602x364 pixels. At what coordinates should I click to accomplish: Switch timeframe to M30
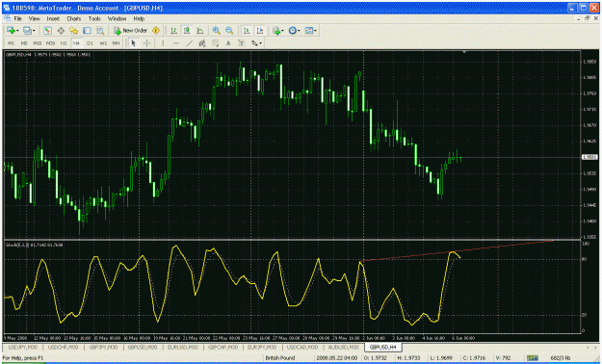50,43
